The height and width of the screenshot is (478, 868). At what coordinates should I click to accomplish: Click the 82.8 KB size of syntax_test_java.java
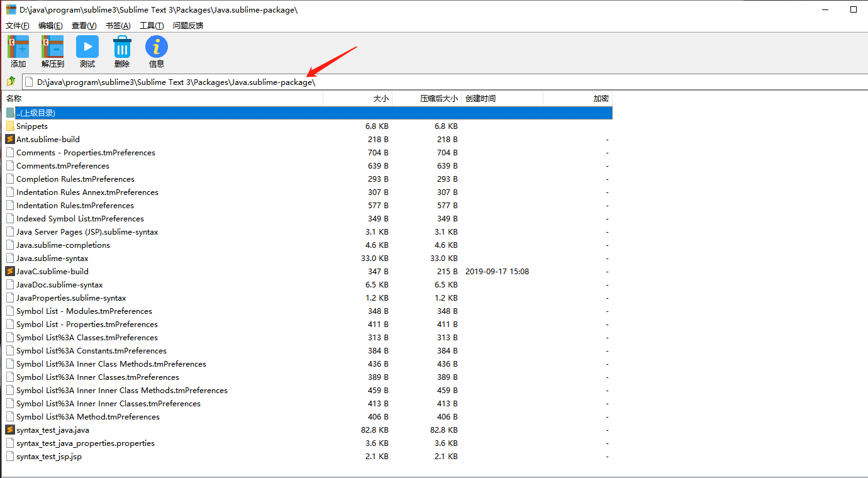[375, 430]
